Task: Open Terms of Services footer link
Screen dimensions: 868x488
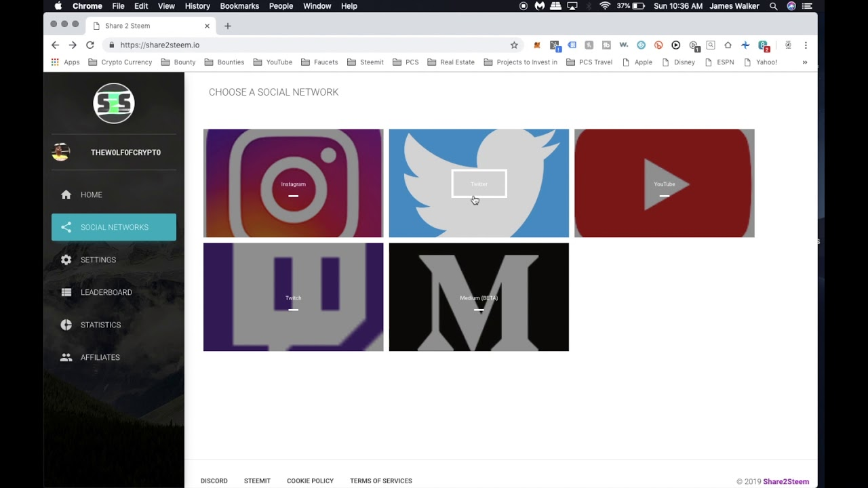Action: (381, 481)
